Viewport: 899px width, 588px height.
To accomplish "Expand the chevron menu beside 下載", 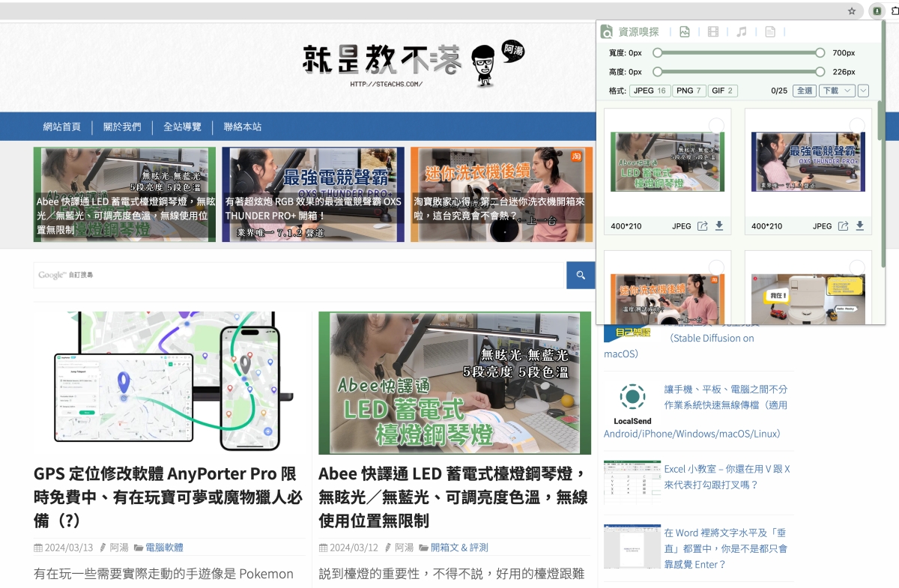I will tap(863, 91).
